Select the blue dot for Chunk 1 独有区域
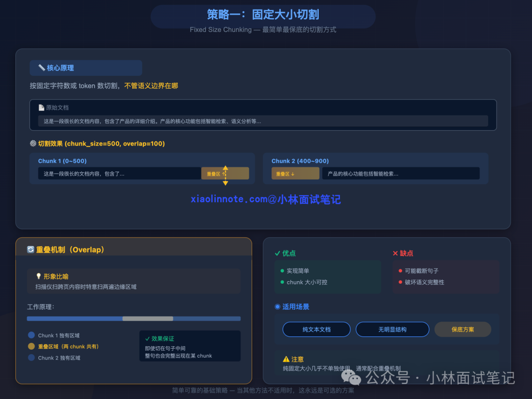The width and height of the screenshot is (532, 399). tap(33, 335)
